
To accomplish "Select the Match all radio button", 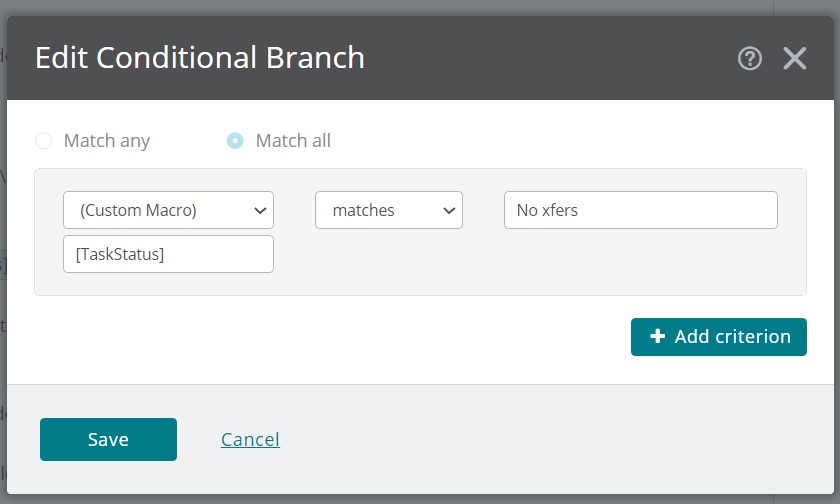I will (x=235, y=141).
